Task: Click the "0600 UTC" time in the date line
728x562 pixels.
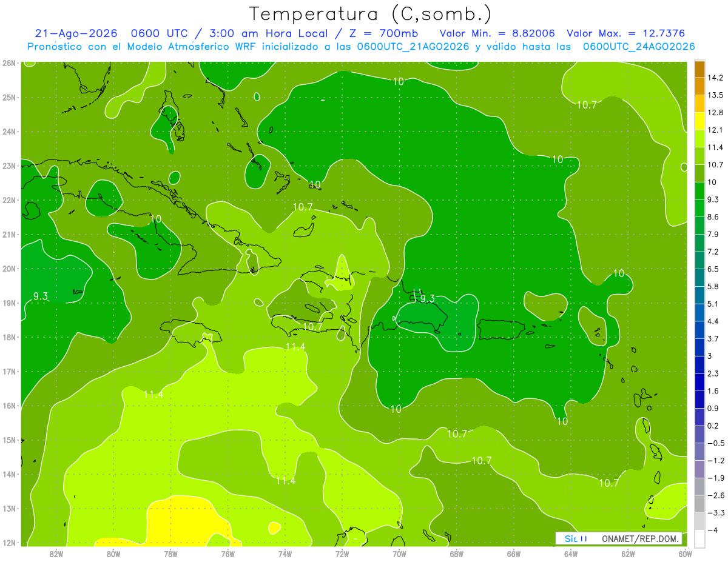Action: (x=161, y=33)
